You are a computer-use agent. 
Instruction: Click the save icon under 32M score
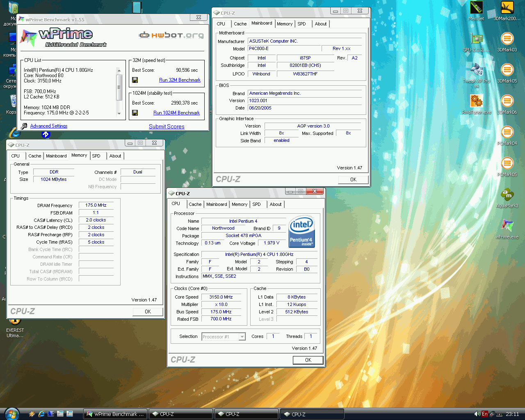[135, 80]
